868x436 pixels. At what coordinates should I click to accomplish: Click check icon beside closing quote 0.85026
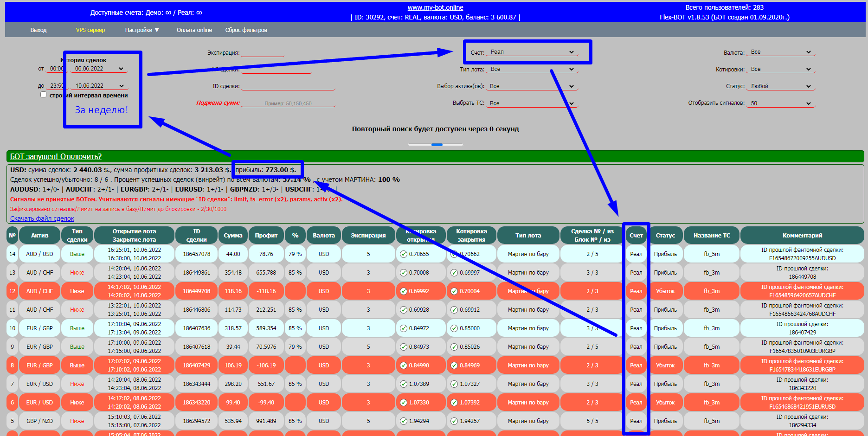pyautogui.click(x=454, y=347)
